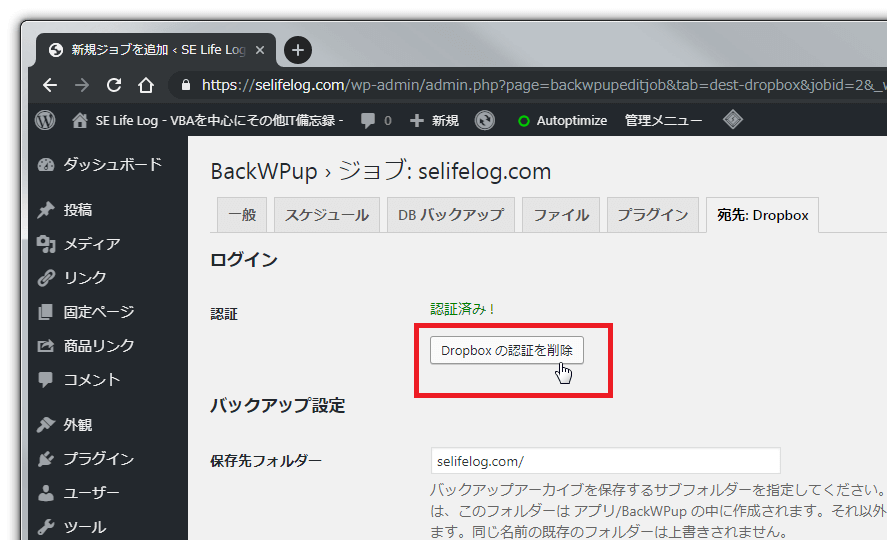
Task: Open the 一般 tab
Action: (242, 215)
